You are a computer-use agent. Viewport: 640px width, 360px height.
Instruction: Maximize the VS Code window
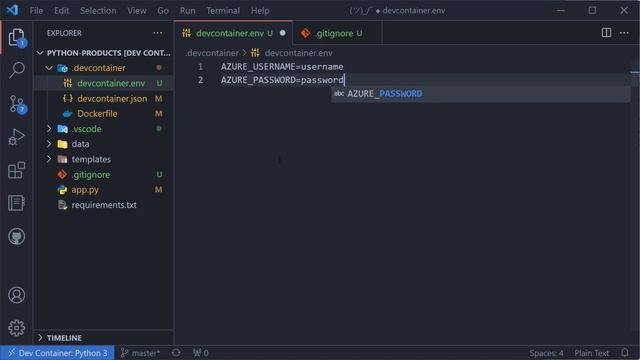[x=592, y=10]
